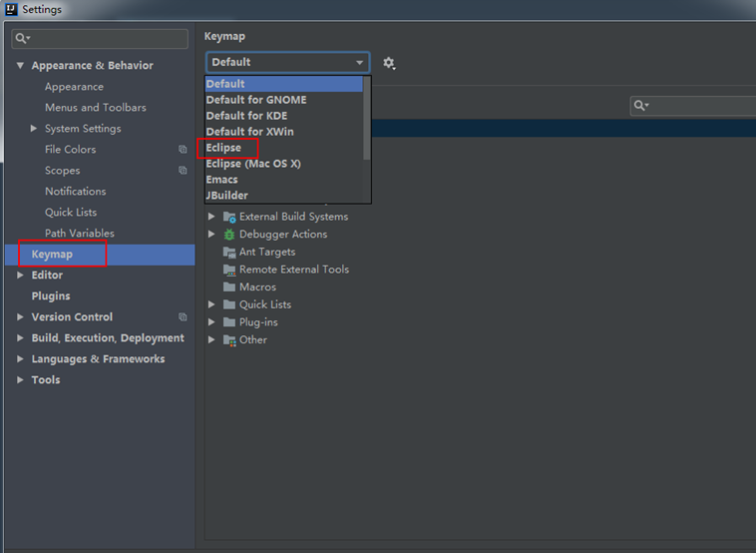Click the magnifier icon in keymap action search
756x553 pixels.
point(641,105)
